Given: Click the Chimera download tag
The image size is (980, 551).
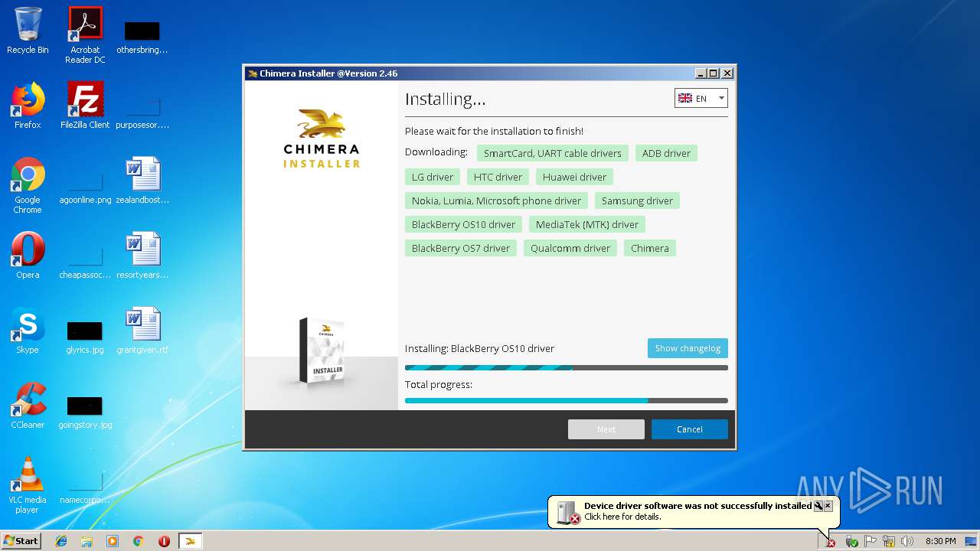Looking at the screenshot, I should [x=650, y=248].
